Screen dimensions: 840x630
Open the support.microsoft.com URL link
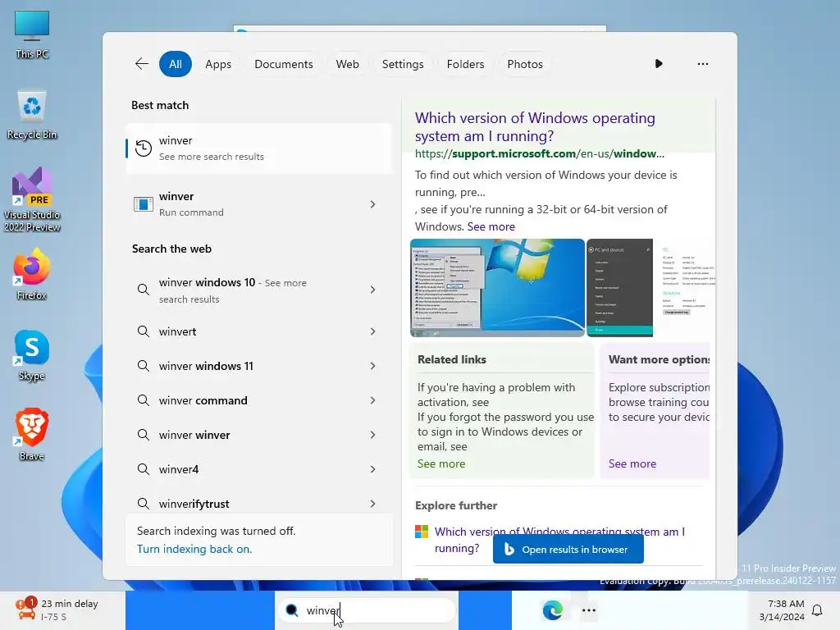540,153
